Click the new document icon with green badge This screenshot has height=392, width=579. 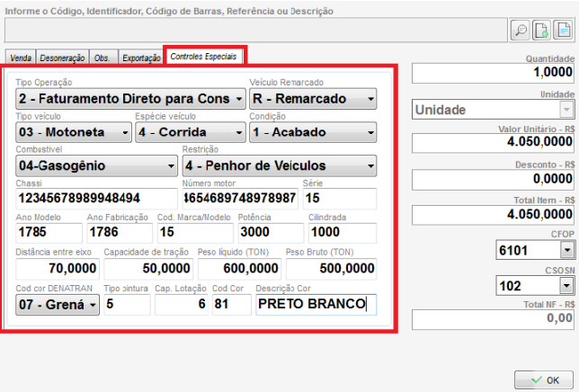[542, 30]
